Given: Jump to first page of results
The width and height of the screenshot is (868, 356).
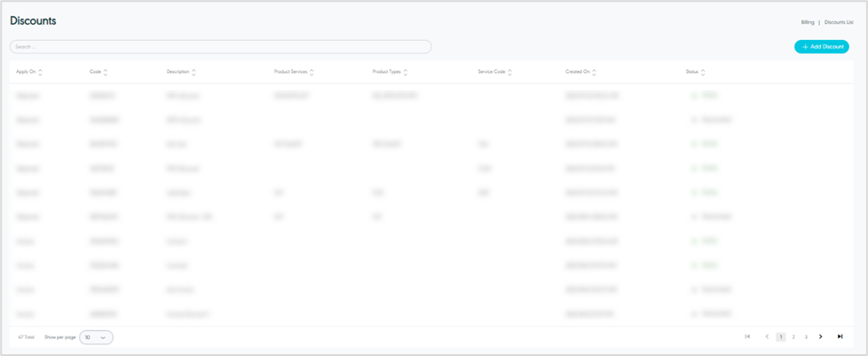Looking at the screenshot, I should tap(747, 337).
